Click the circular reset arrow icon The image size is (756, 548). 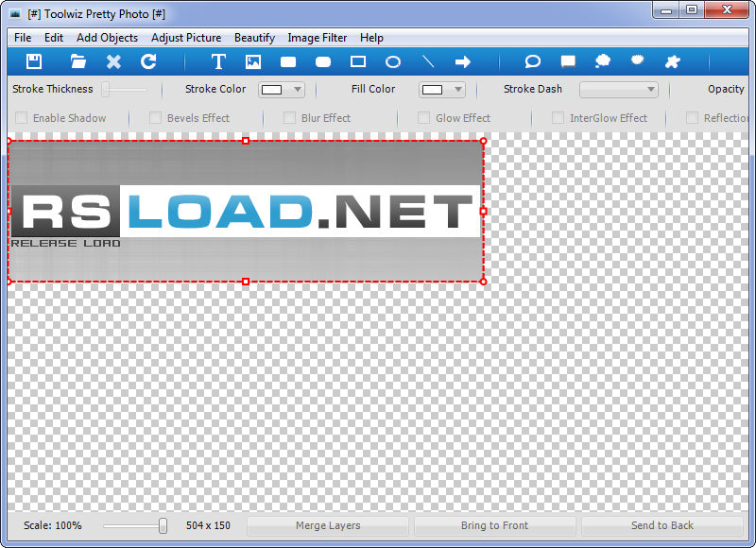click(148, 61)
